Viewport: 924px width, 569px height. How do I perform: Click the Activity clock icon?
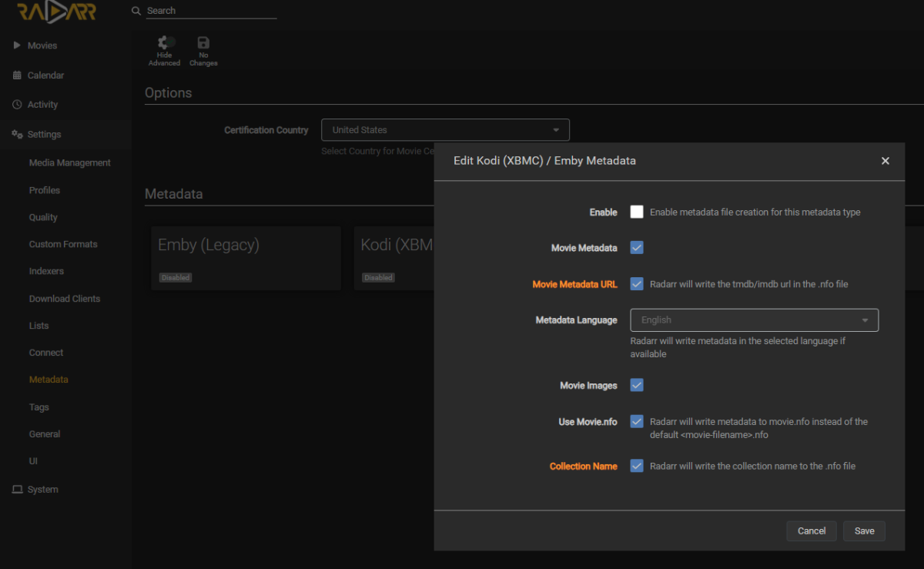coord(17,105)
